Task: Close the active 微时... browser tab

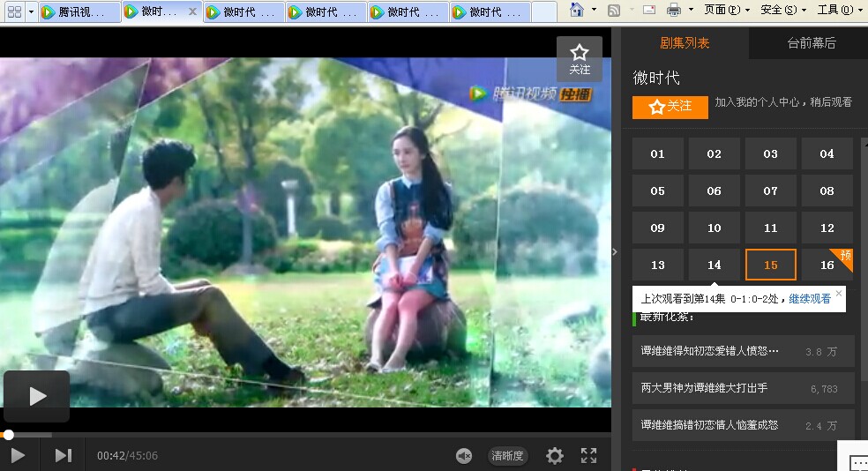Action: tap(192, 11)
